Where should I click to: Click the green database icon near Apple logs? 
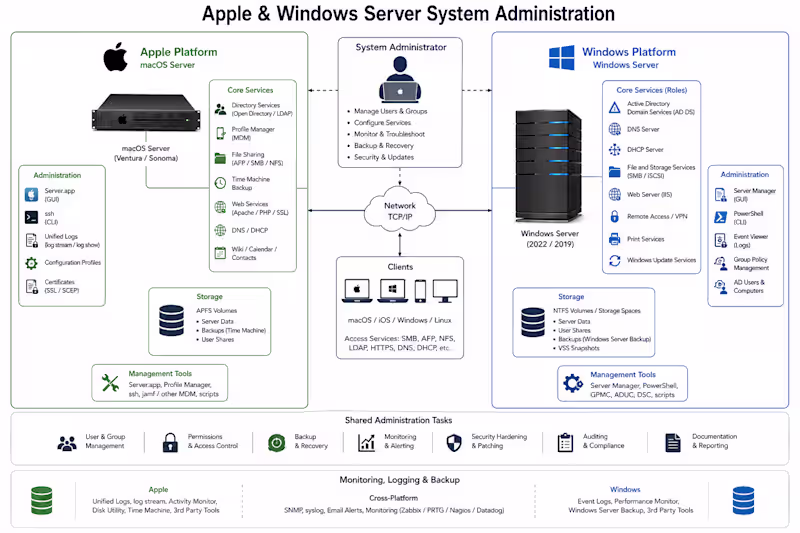point(41,500)
